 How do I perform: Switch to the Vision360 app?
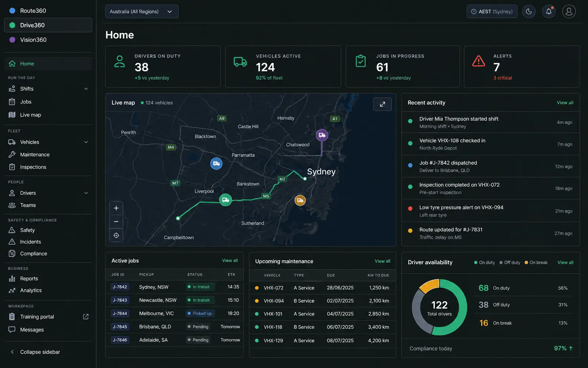tap(48, 40)
